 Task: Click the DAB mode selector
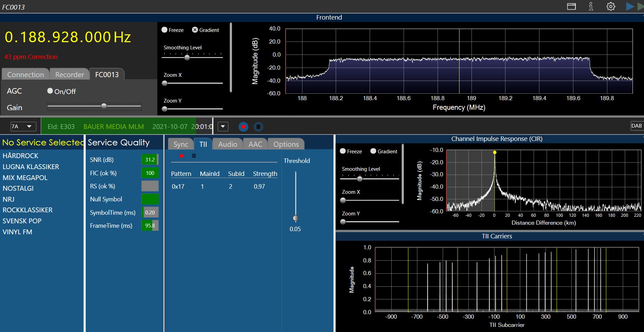636,126
